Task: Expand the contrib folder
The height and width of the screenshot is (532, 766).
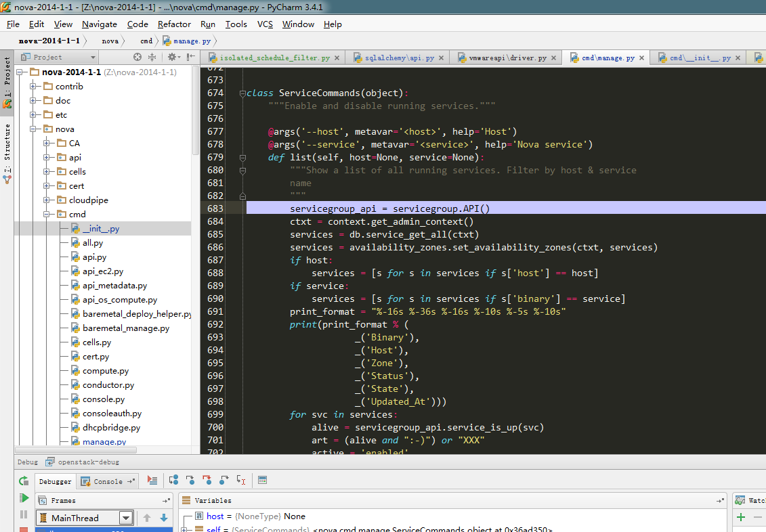Action: [x=33, y=87]
